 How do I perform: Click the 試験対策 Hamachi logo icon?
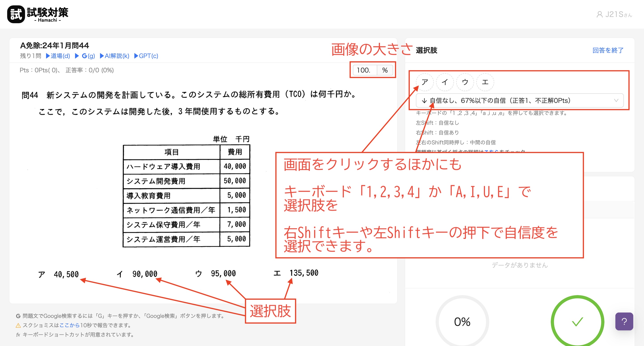[16, 14]
